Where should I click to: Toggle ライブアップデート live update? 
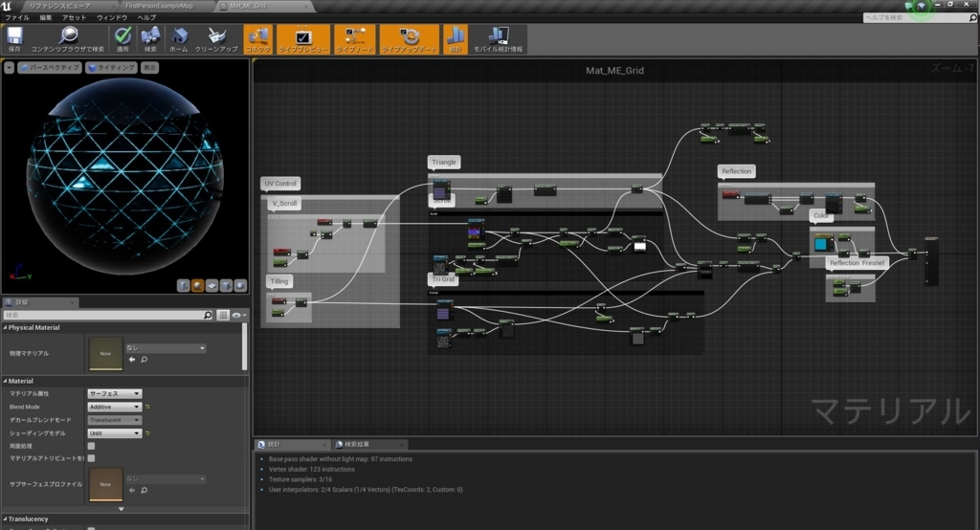click(x=410, y=39)
